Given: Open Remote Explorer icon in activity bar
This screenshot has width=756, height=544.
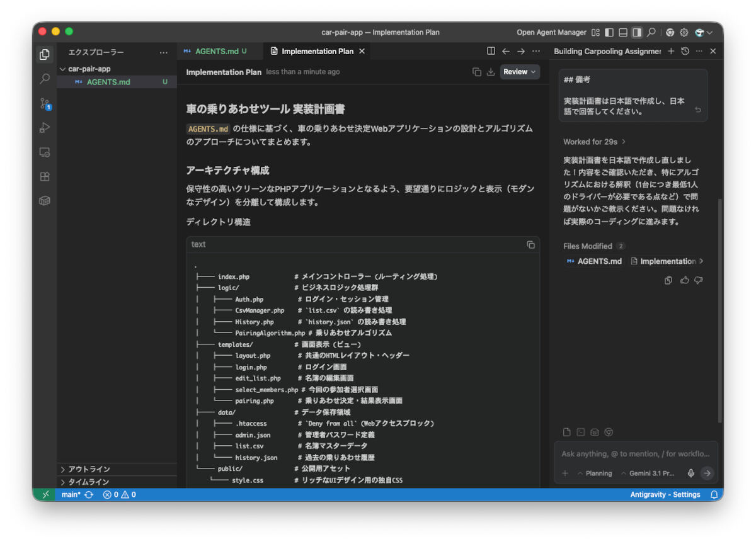Looking at the screenshot, I should tap(45, 152).
